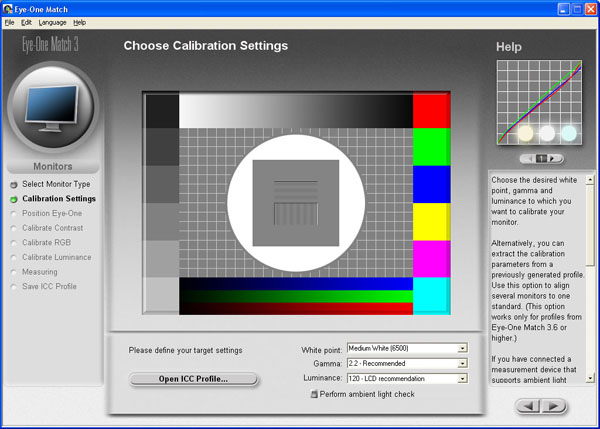Click the cyan color patch in test image
The image size is (600, 429).
(x=431, y=296)
